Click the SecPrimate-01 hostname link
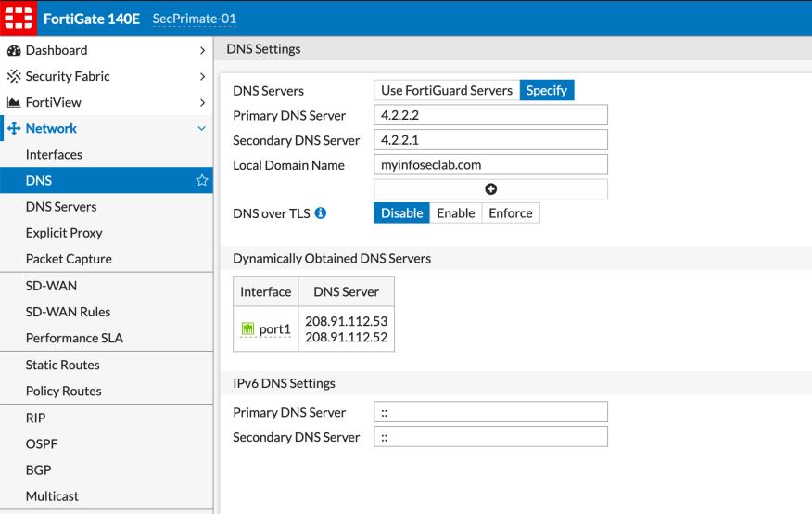Image resolution: width=812 pixels, height=514 pixels. pyautogui.click(x=195, y=19)
